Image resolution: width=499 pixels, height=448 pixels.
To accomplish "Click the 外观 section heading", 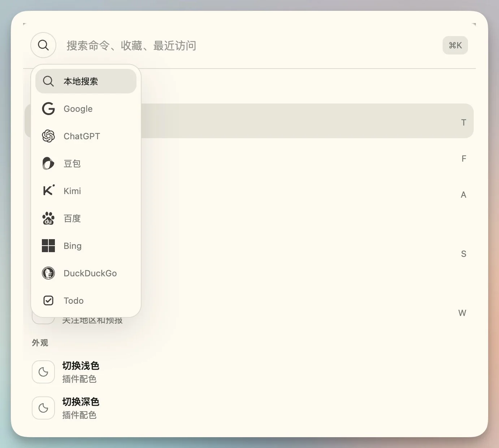I will (x=40, y=343).
